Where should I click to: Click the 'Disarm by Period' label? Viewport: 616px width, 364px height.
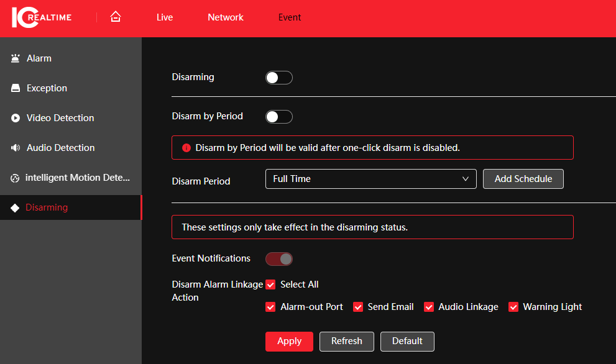coord(208,116)
